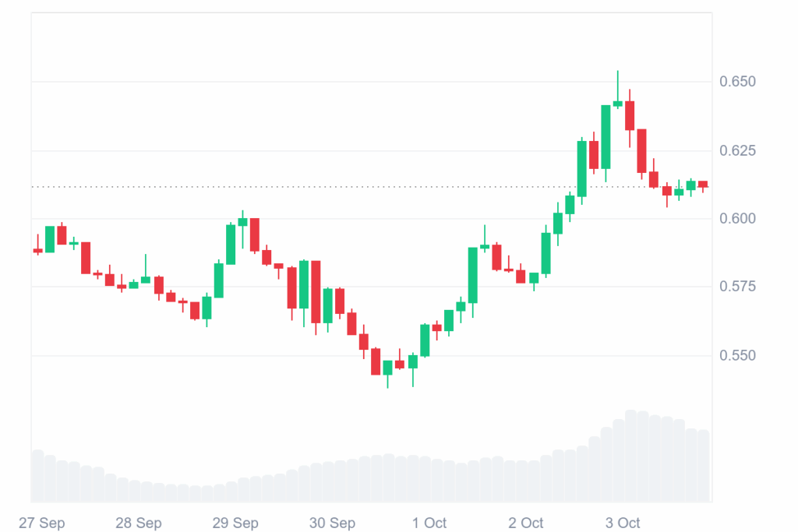Viewport: 798px width, 532px height.
Task: Select the 1 Oct date label
Action: (429, 522)
